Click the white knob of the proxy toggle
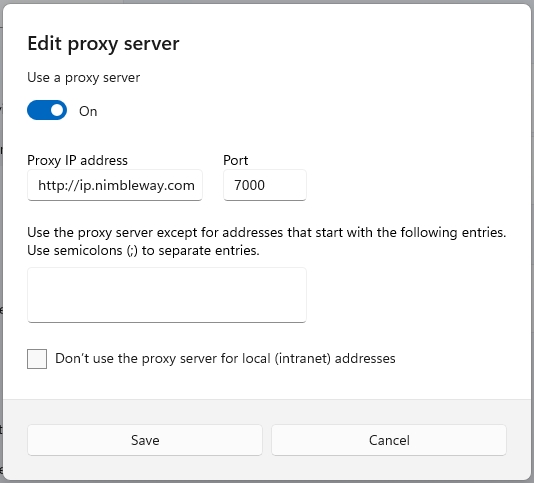Image resolution: width=534 pixels, height=483 pixels. point(57,110)
